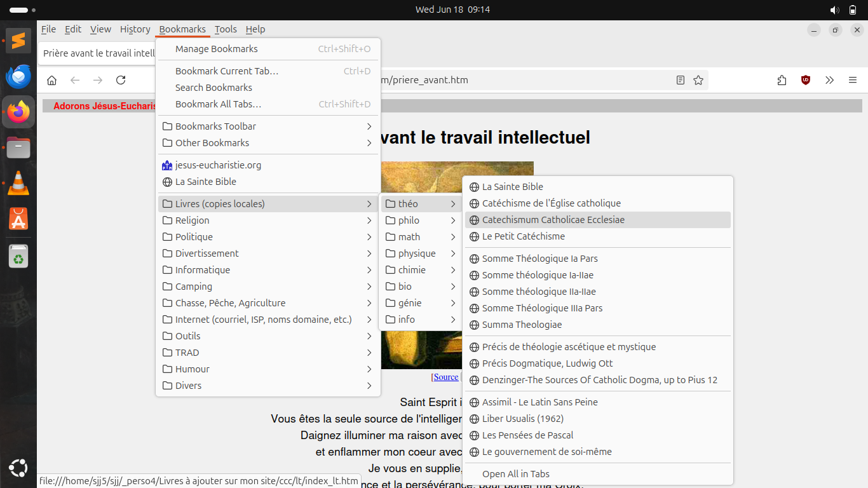The width and height of the screenshot is (868, 488).
Task: Toggle Reader View icon in address bar
Action: pyautogui.click(x=681, y=80)
